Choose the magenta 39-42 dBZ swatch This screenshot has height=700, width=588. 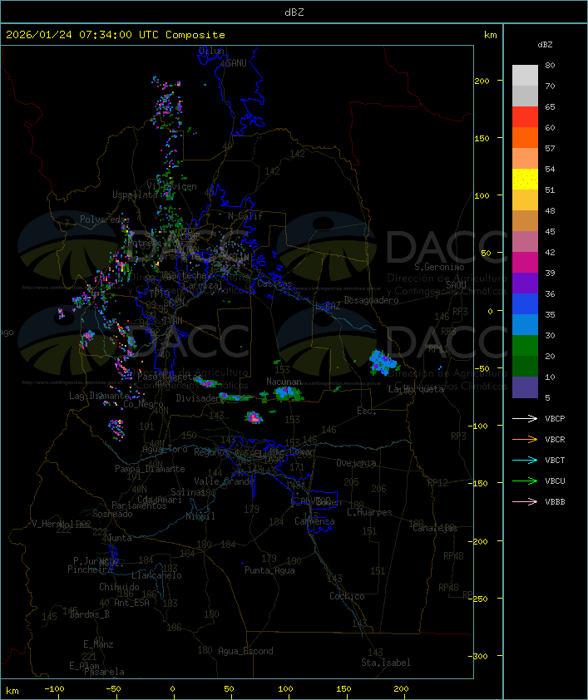click(x=525, y=263)
